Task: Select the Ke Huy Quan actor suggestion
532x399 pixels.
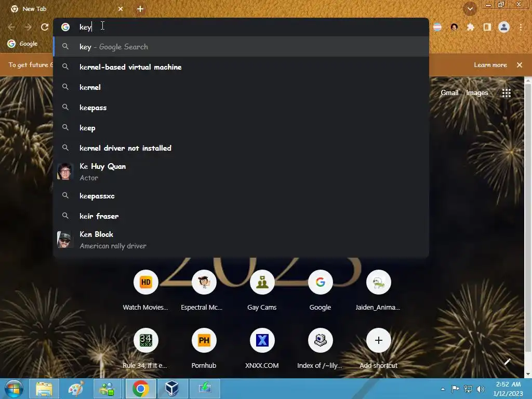Action: (x=241, y=171)
